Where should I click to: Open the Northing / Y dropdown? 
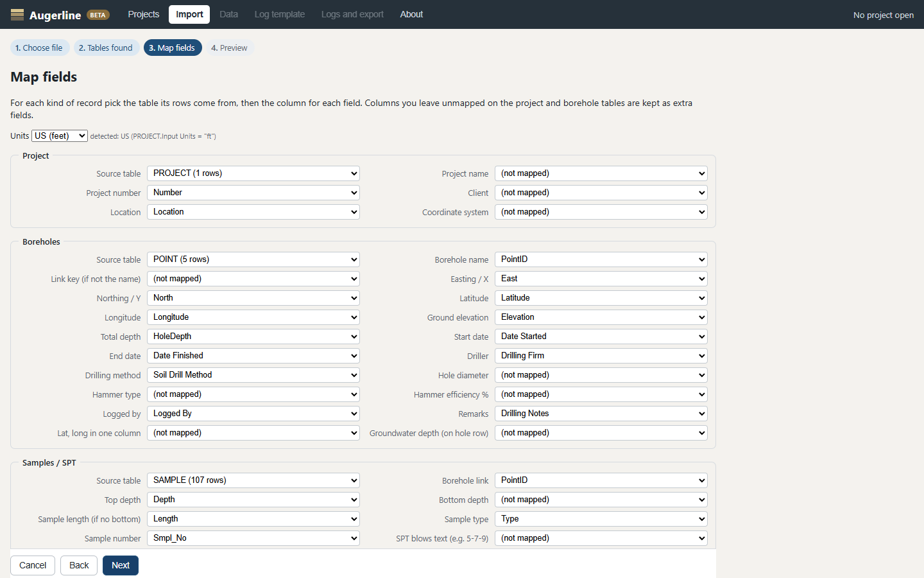pos(253,298)
